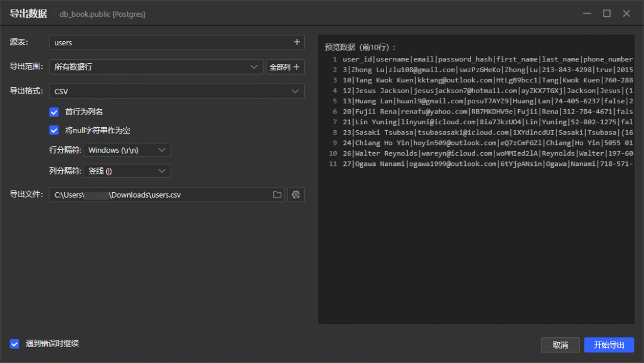Open 导出范围 dropdown showing 所有数据行
The height and width of the screenshot is (363, 644).
[156, 67]
